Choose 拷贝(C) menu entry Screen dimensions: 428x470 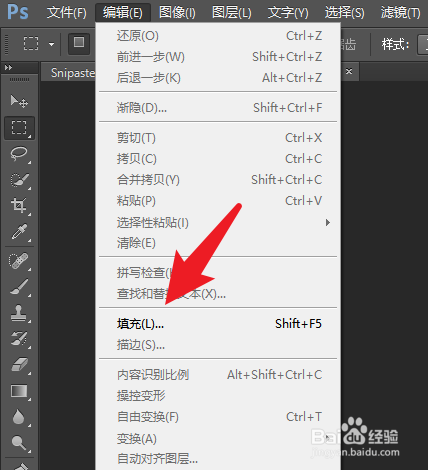tap(219, 159)
